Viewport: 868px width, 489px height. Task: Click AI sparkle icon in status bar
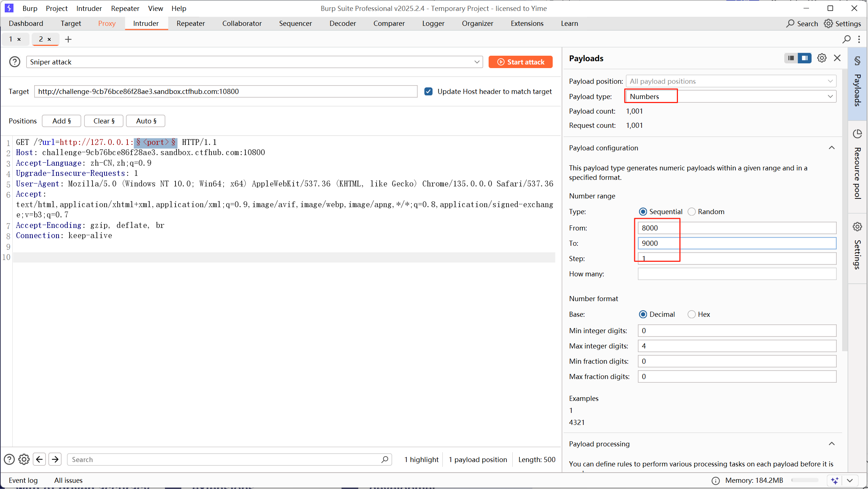tap(835, 480)
